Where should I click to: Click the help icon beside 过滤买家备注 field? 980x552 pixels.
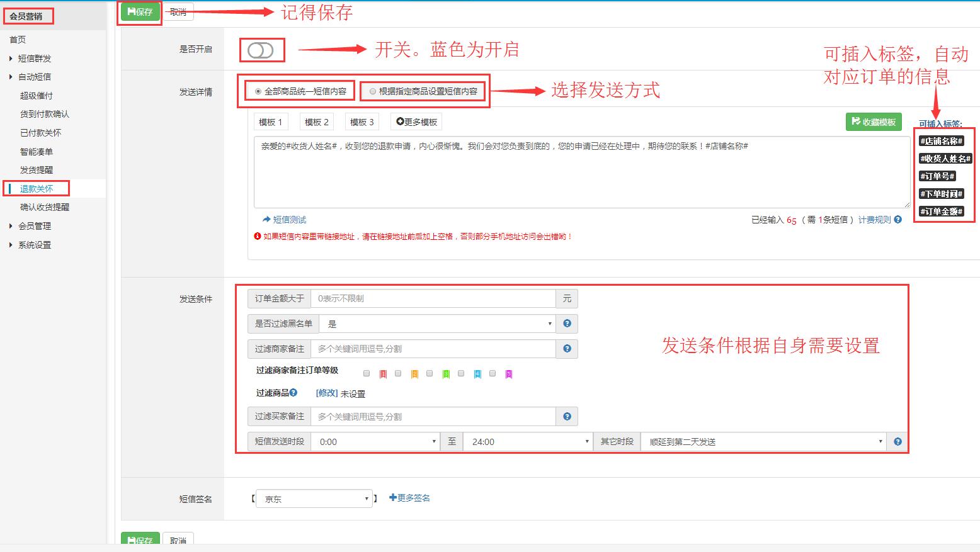click(567, 417)
